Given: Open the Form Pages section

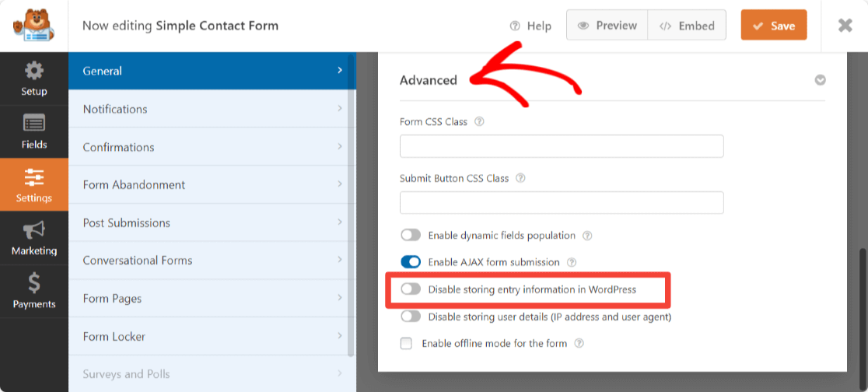Looking at the screenshot, I should [x=211, y=299].
